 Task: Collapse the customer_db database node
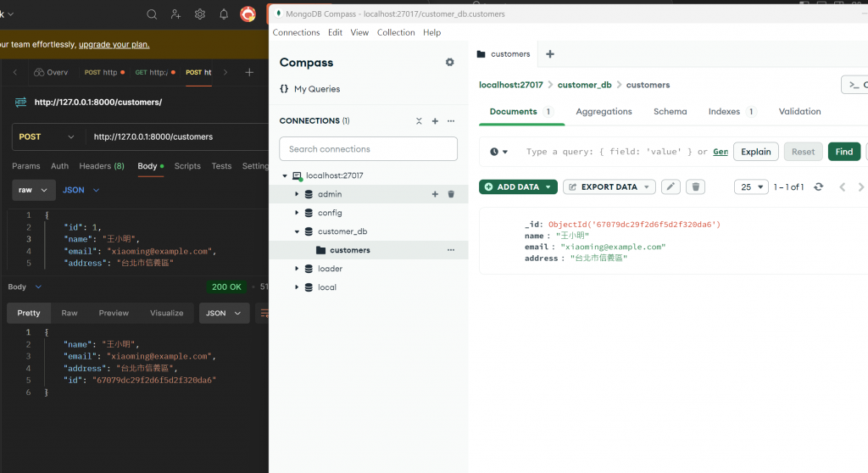pos(297,231)
